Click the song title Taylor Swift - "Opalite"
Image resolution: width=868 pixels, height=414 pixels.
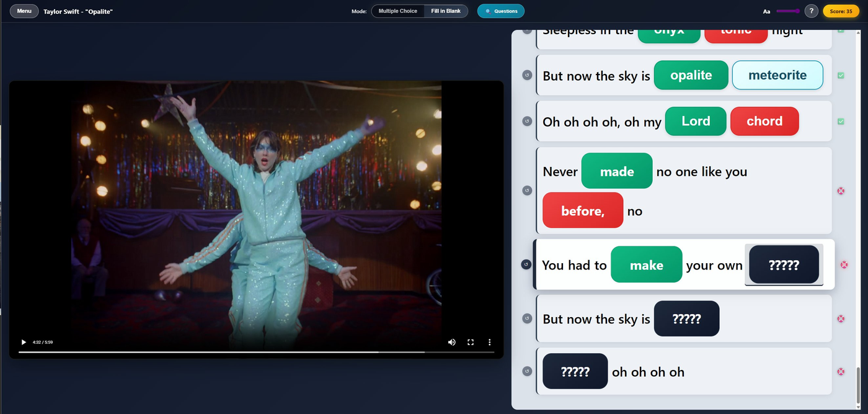click(x=78, y=11)
